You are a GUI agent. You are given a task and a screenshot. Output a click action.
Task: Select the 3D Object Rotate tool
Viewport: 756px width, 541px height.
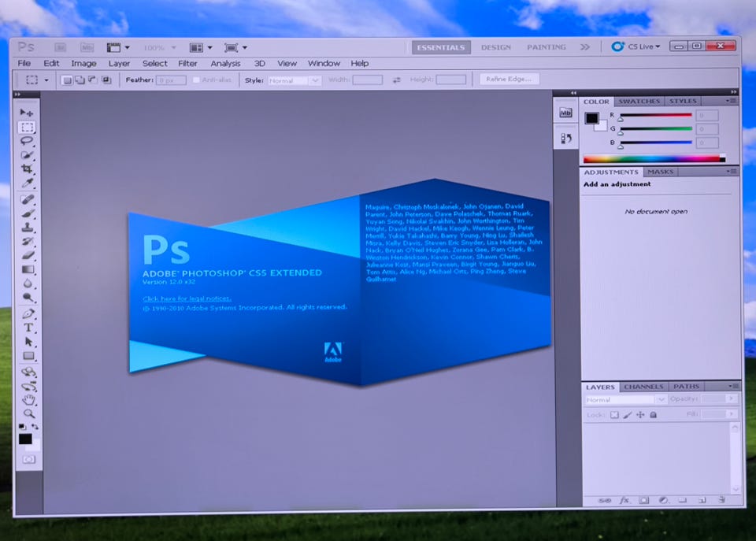pos(29,372)
